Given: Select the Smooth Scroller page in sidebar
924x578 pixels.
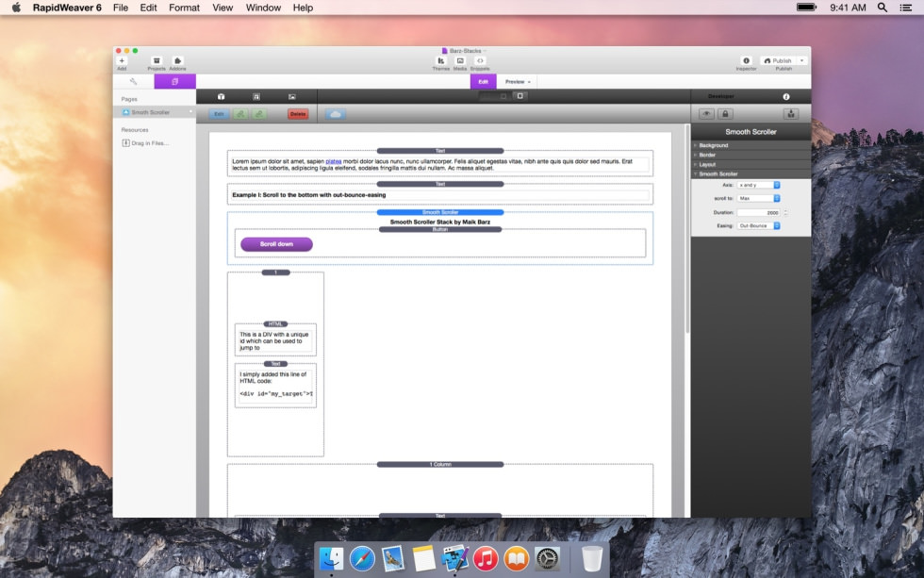Looking at the screenshot, I should (x=155, y=112).
